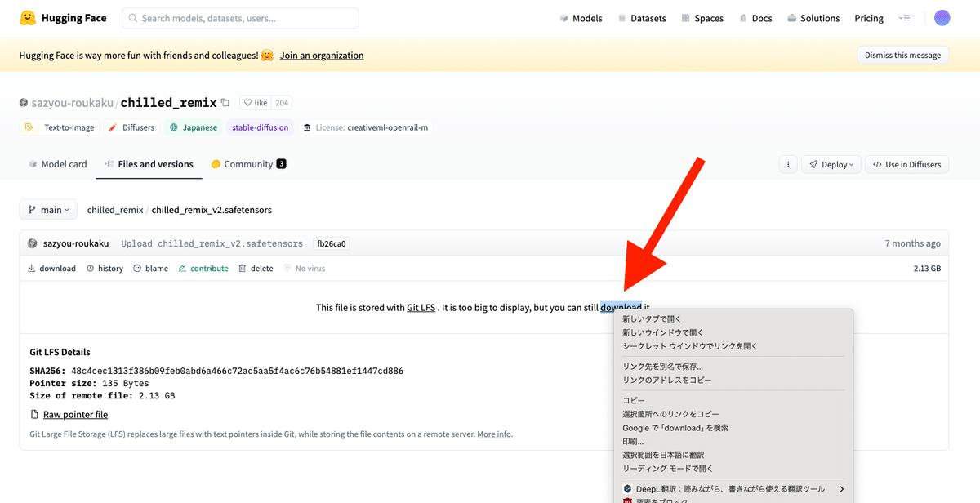Click sazyou-roukaku in commit row
Viewport: 980px width, 503px height.
(x=76, y=243)
